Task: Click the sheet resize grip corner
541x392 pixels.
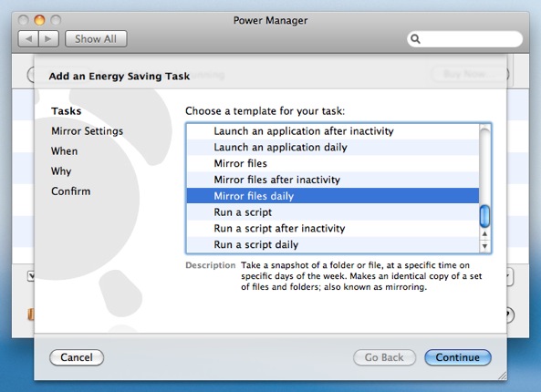Action: pos(502,376)
